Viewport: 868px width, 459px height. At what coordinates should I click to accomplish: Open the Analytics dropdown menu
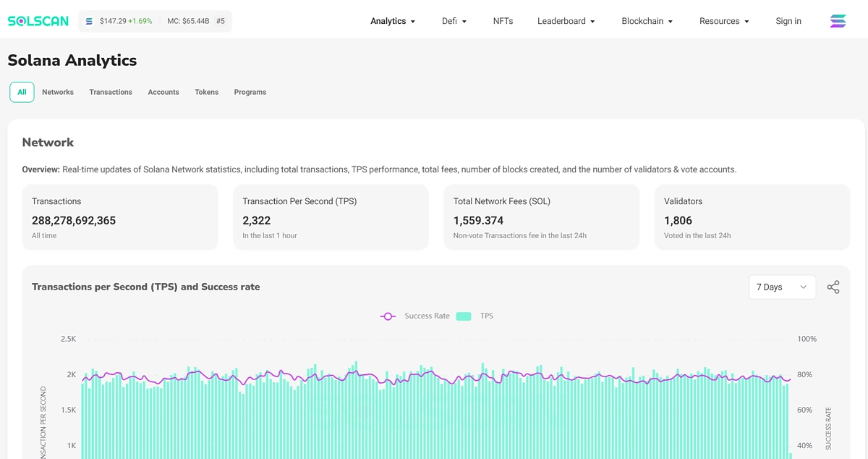tap(393, 21)
